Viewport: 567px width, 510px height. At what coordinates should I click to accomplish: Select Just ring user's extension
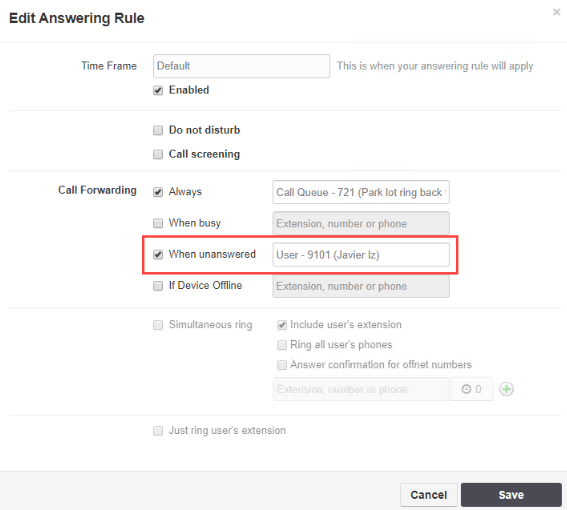click(158, 431)
